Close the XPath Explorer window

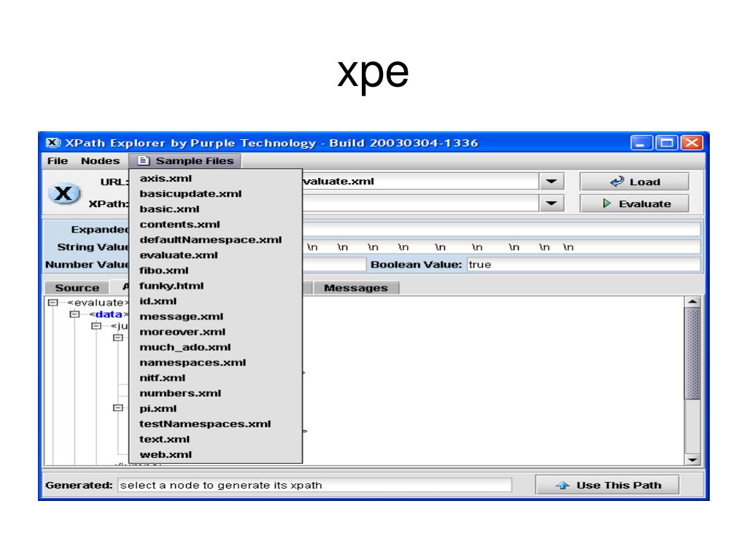click(692, 143)
